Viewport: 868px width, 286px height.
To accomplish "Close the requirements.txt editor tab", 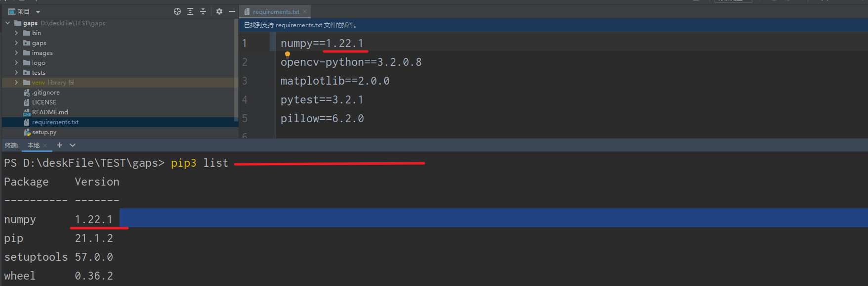I will [305, 12].
